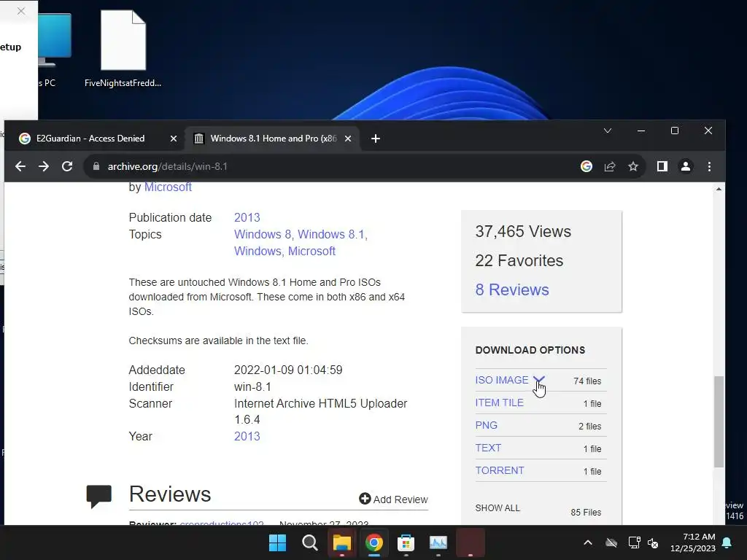Open the performance monitor taskbar icon
The image size is (747, 560).
[438, 542]
